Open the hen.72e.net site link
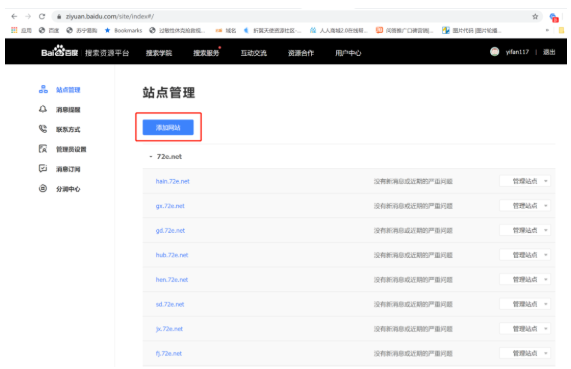The image size is (571, 369). point(172,279)
